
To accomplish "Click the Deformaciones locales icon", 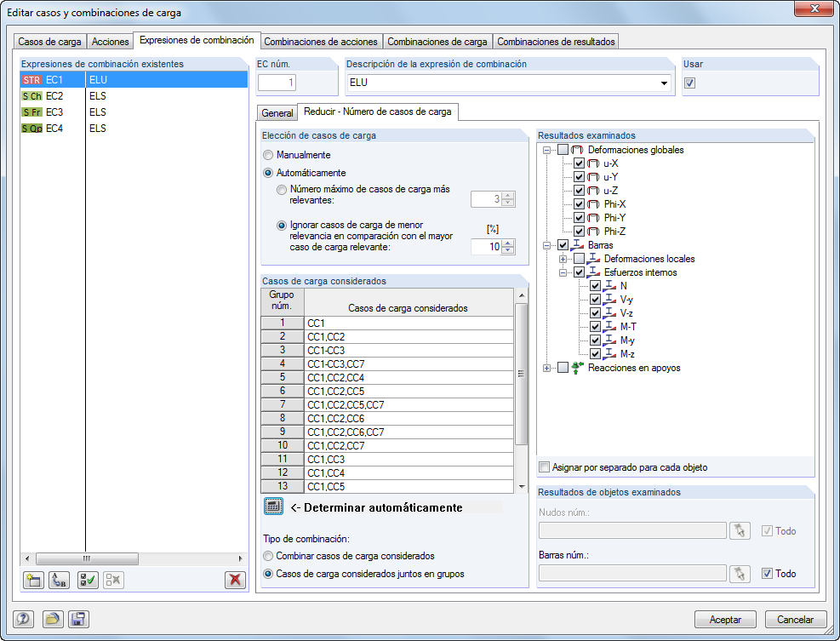I will [593, 259].
